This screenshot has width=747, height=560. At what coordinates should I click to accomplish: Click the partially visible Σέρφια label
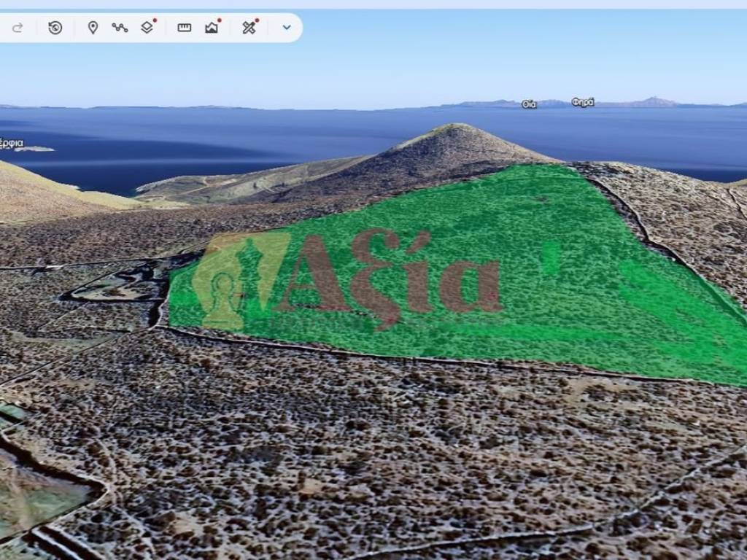(11, 143)
